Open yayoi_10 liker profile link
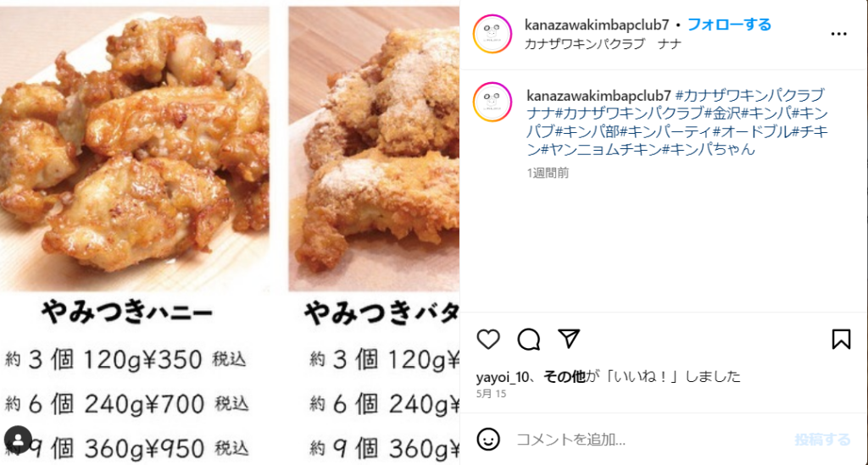This screenshot has width=868, height=465. tap(503, 377)
